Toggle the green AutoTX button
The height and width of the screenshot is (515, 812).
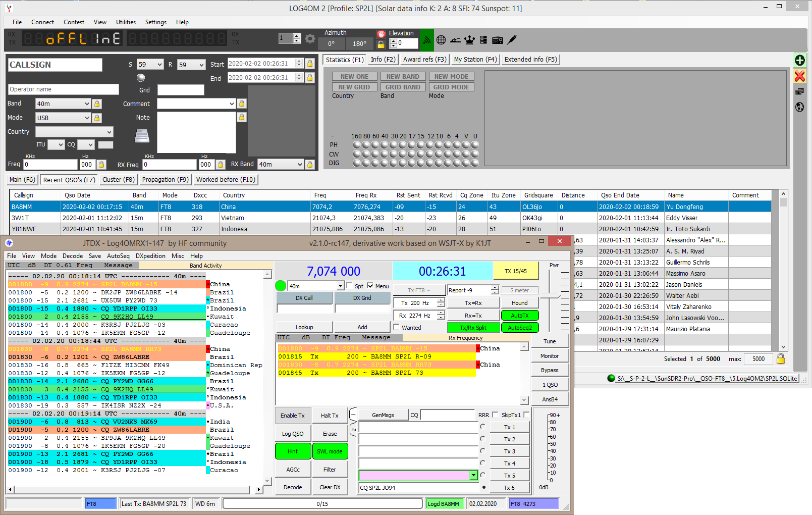click(520, 316)
